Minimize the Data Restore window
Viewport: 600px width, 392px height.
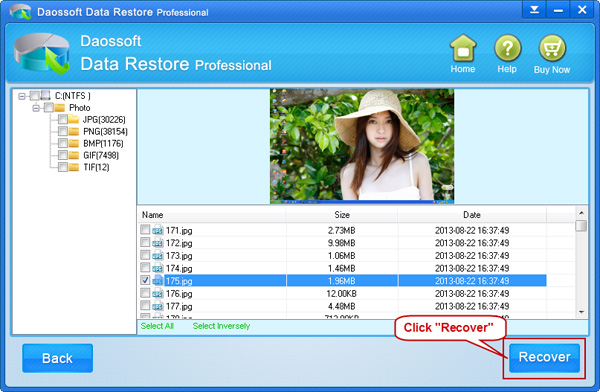point(558,9)
